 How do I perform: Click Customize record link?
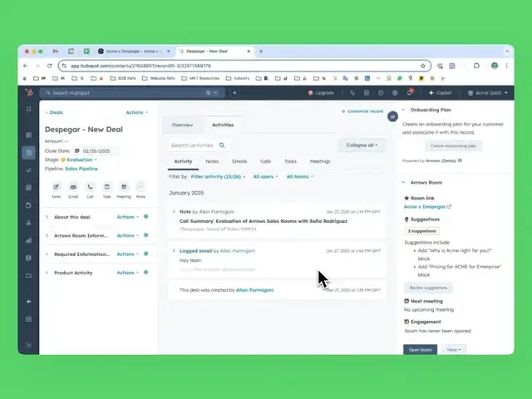click(362, 111)
